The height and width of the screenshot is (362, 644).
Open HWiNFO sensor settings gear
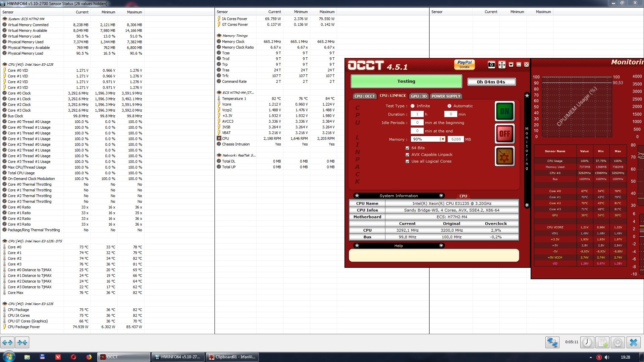click(x=618, y=342)
